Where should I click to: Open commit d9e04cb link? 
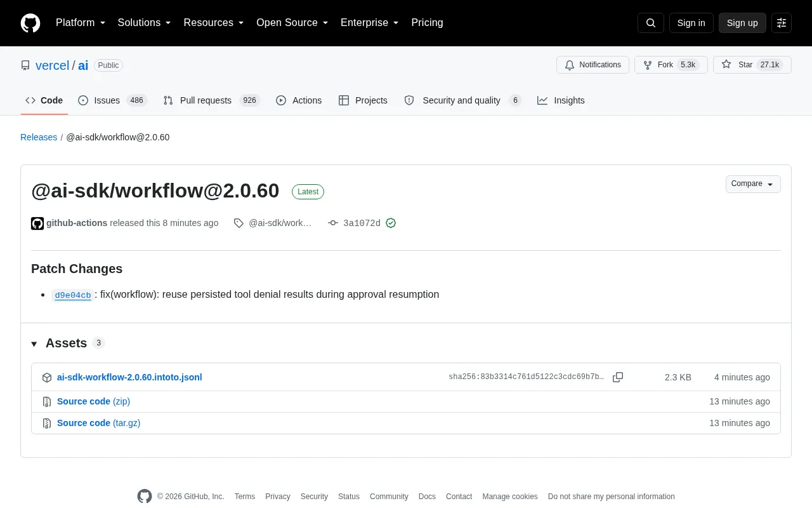(73, 295)
